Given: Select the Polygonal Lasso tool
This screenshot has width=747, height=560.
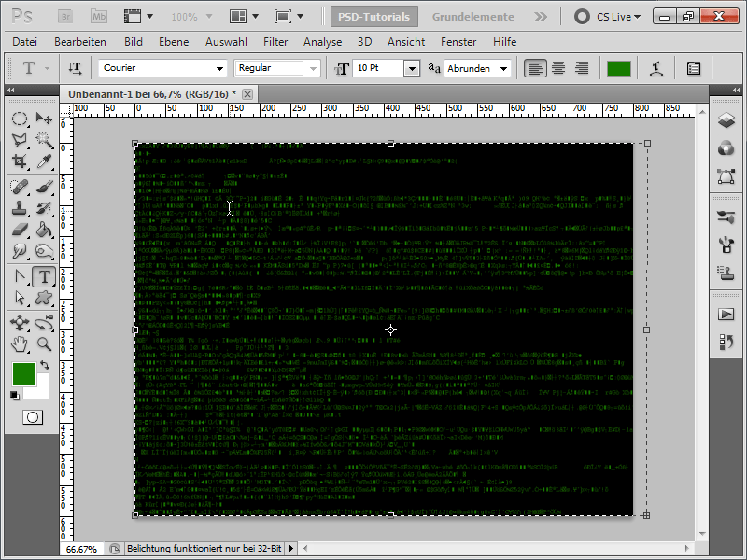Looking at the screenshot, I should [x=20, y=139].
